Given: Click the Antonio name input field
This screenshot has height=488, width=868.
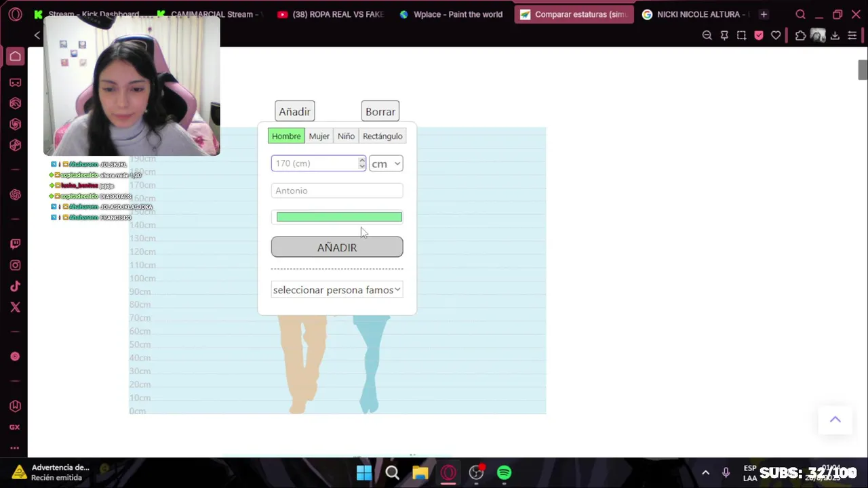Looking at the screenshot, I should (337, 190).
